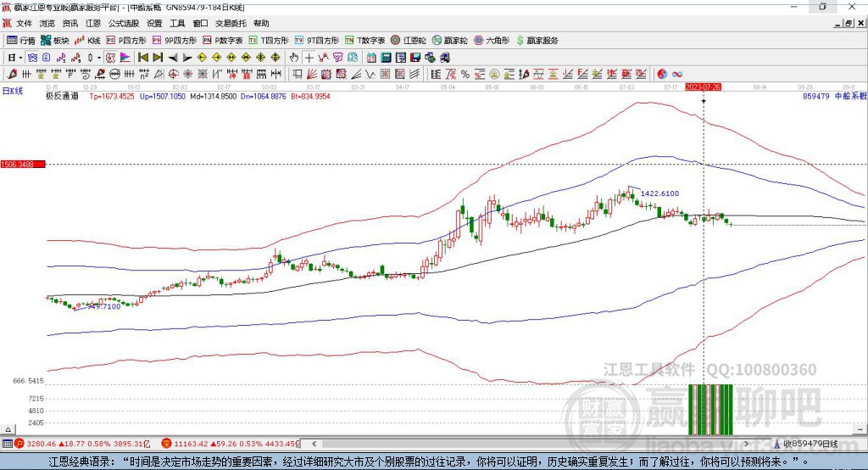Viewport: 868px width, 470px height.
Task: Step forward with black right triangle
Action: pos(187,58)
